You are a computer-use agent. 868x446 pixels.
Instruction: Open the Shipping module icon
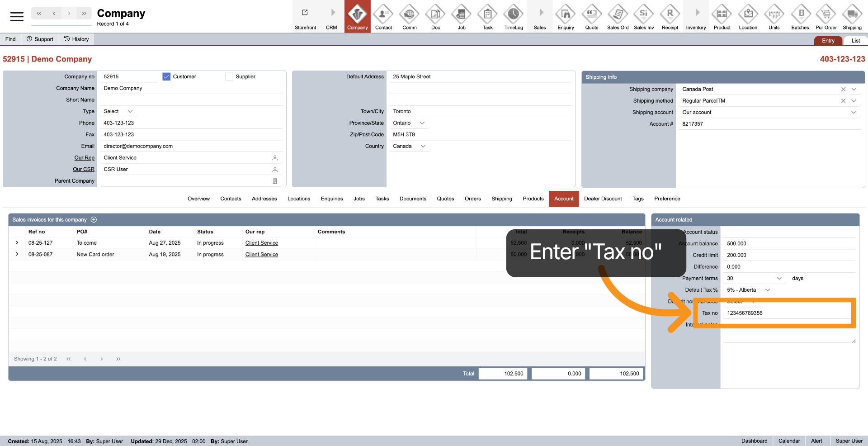(x=852, y=16)
